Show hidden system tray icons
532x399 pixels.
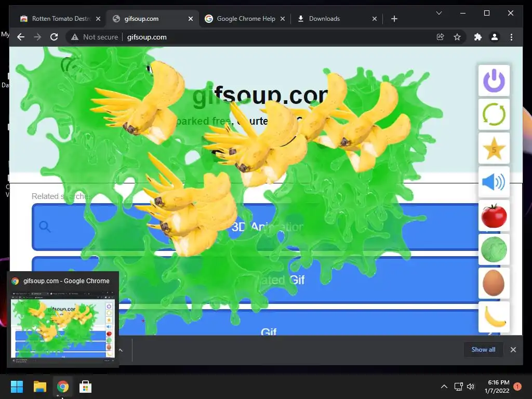click(444, 387)
